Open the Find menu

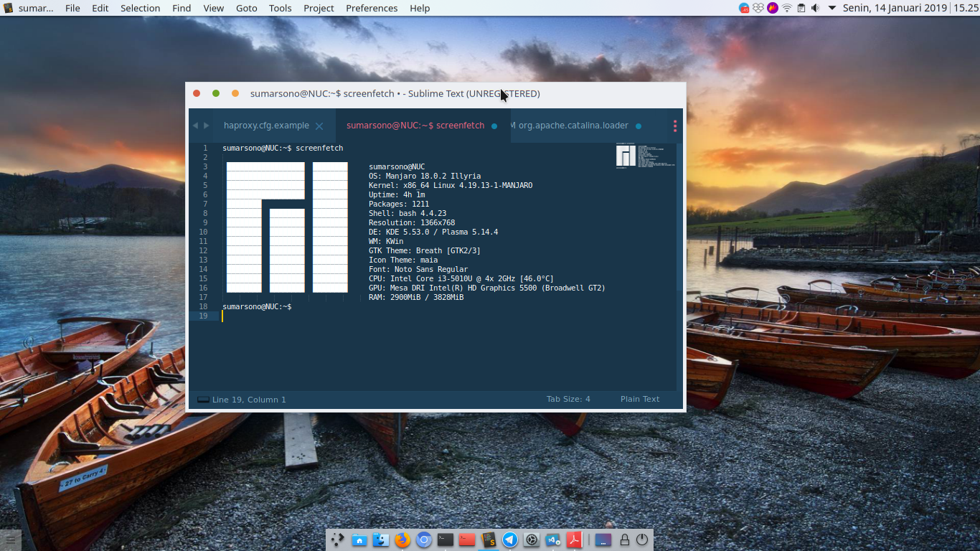(x=182, y=8)
